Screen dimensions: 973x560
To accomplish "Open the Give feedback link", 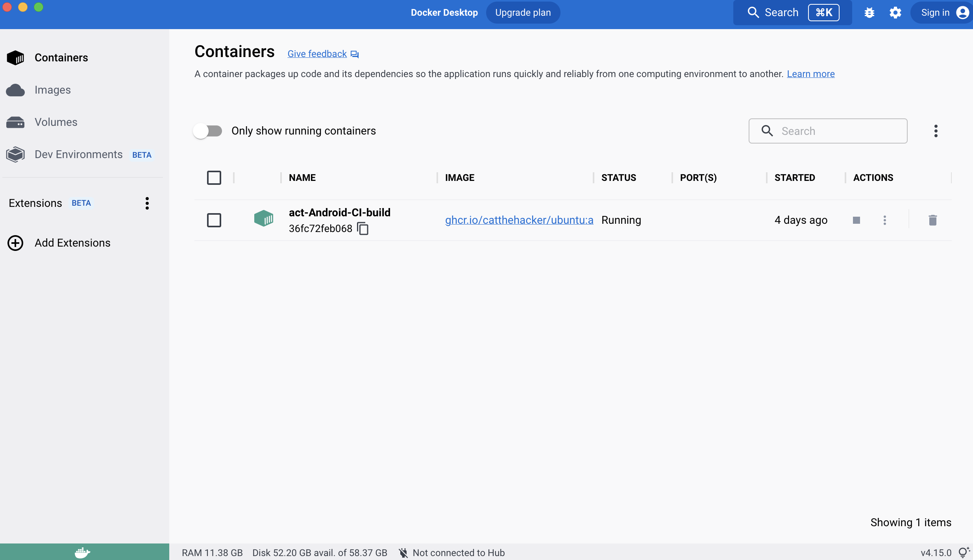I will 317,54.
